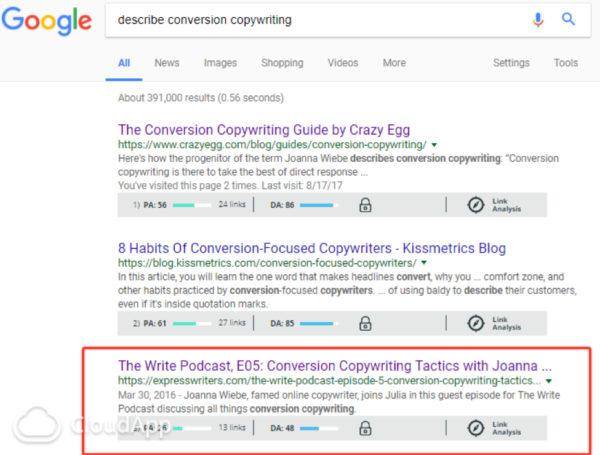Click the Google logo

(46, 21)
